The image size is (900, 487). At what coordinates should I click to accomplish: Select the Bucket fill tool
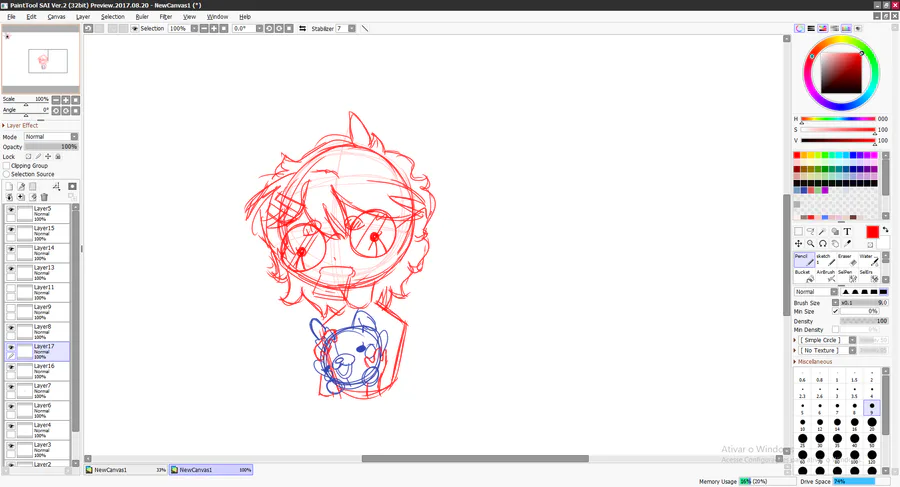click(x=804, y=276)
